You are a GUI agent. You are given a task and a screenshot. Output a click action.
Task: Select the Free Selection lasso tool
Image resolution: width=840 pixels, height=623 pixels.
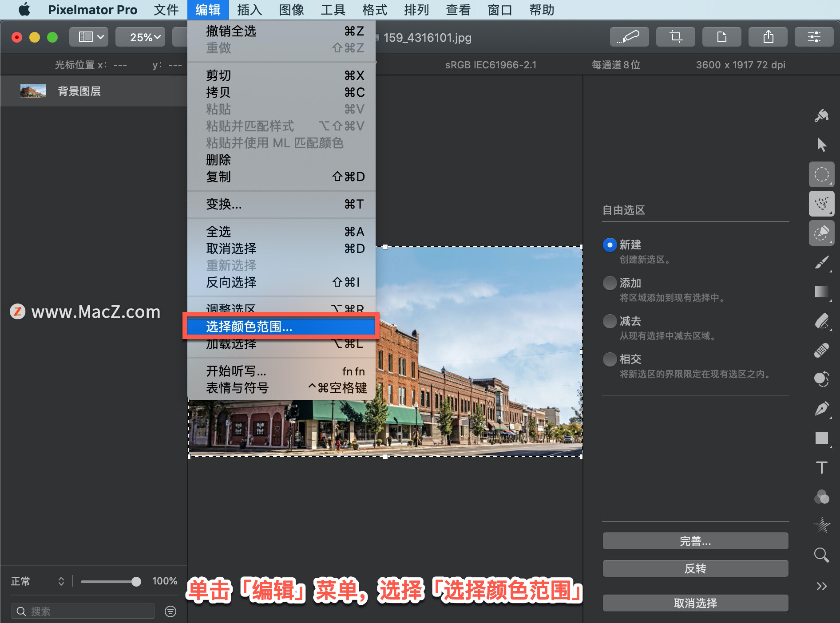click(x=822, y=204)
